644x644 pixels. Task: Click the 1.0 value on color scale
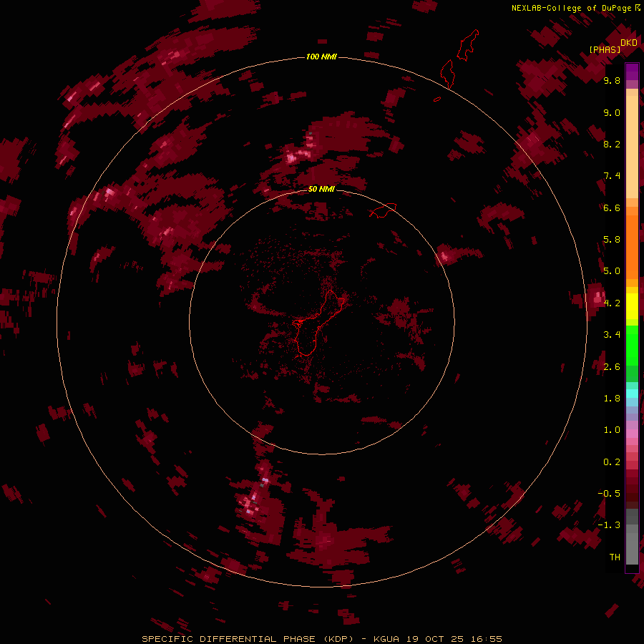pyautogui.click(x=612, y=430)
